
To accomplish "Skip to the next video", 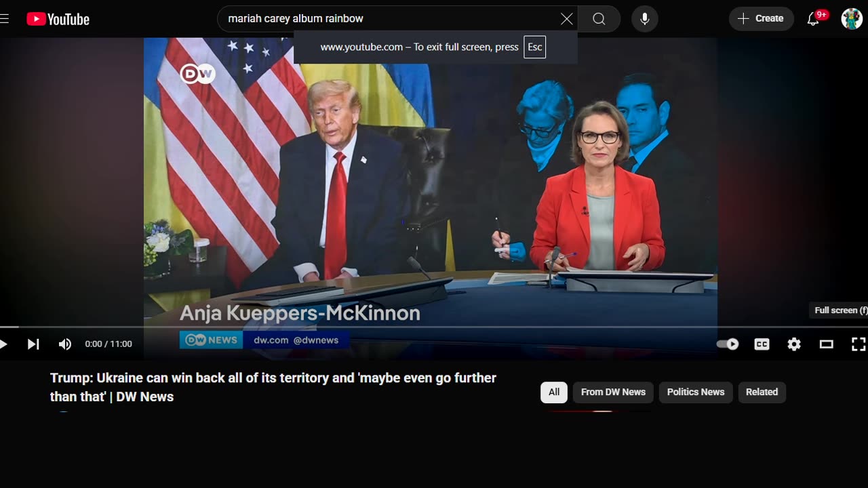I will click(x=33, y=344).
